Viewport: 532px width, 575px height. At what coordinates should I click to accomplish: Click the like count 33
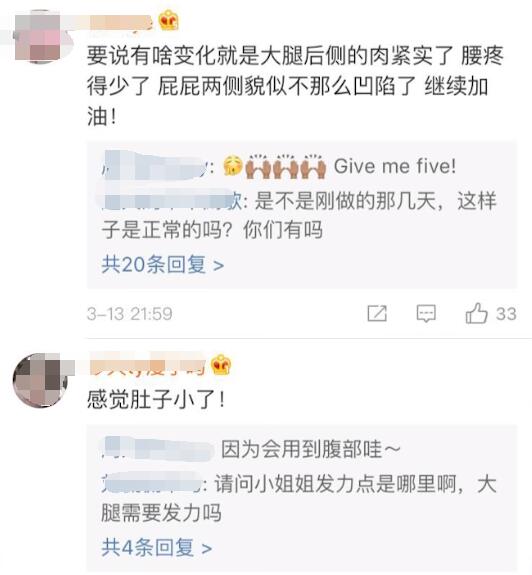pos(506,314)
